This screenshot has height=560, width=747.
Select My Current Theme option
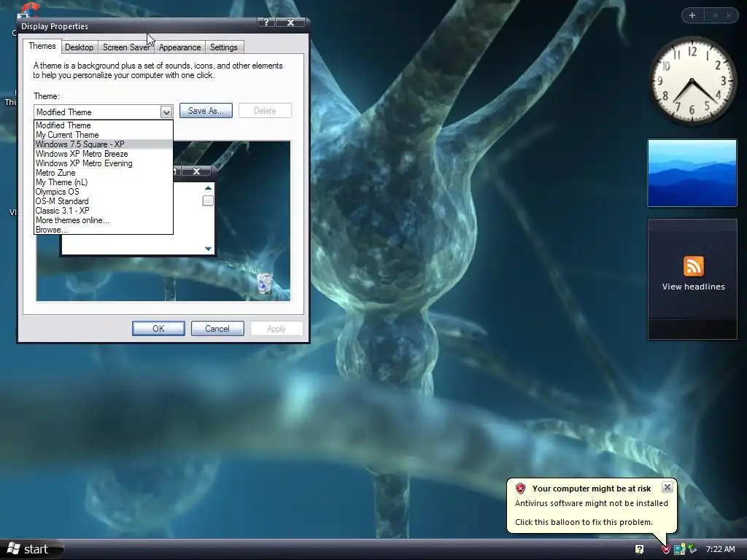(x=104, y=135)
